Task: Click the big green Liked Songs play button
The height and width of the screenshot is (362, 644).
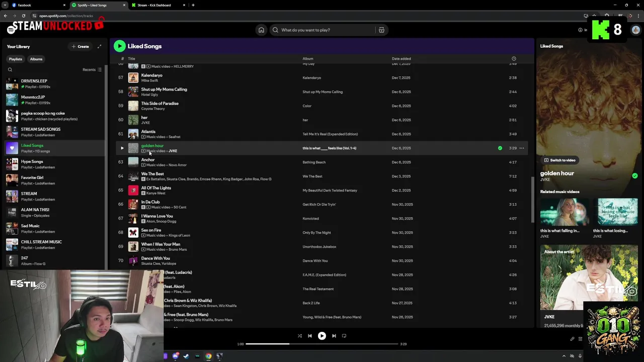Action: click(119, 46)
